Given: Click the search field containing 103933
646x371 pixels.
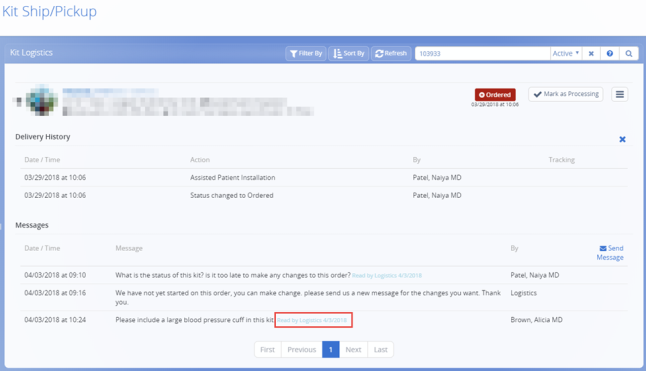Looking at the screenshot, I should click(482, 54).
